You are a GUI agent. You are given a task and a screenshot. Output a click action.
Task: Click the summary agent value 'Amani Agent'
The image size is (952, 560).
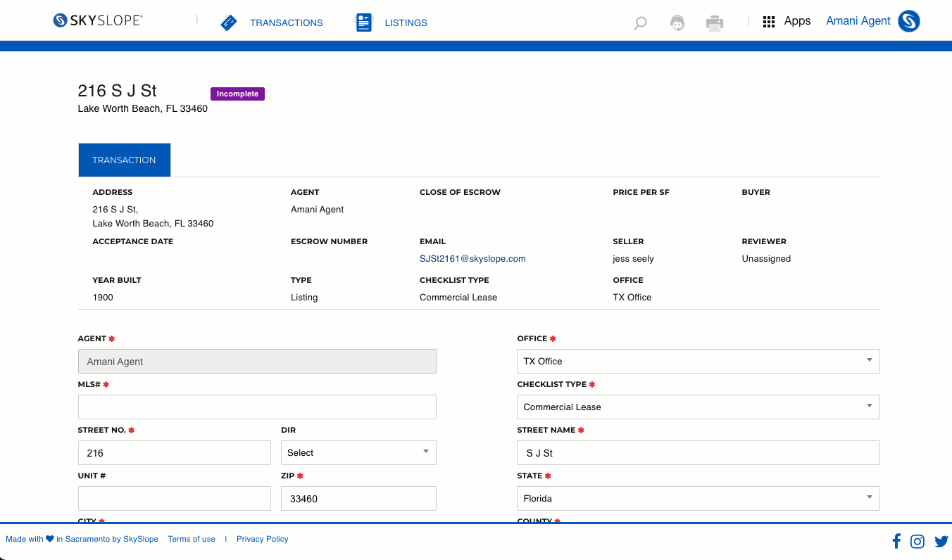pos(317,209)
